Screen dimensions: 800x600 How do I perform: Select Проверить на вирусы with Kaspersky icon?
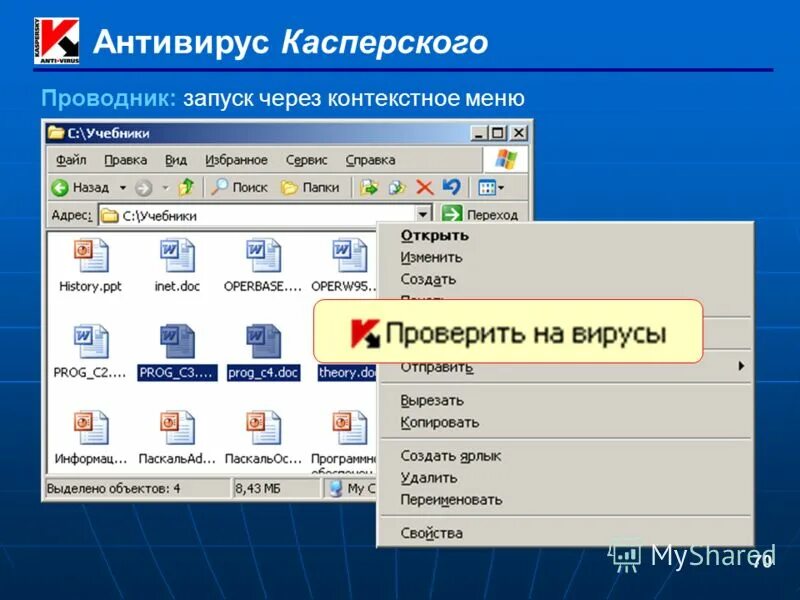click(520, 331)
